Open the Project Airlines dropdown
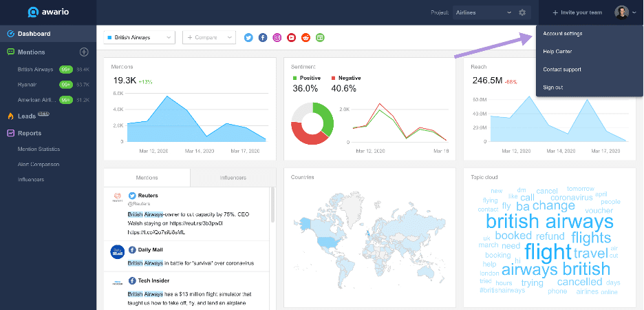Image resolution: width=644 pixels, height=310 pixels. (484, 13)
